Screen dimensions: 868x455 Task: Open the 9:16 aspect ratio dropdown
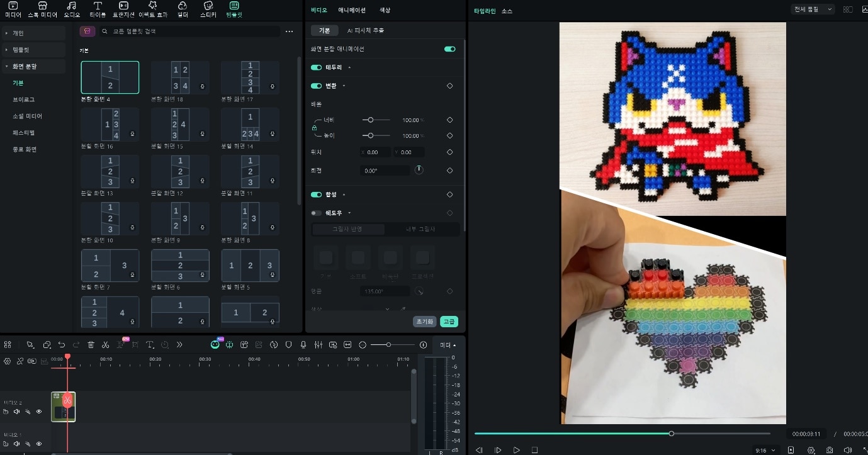coord(765,451)
